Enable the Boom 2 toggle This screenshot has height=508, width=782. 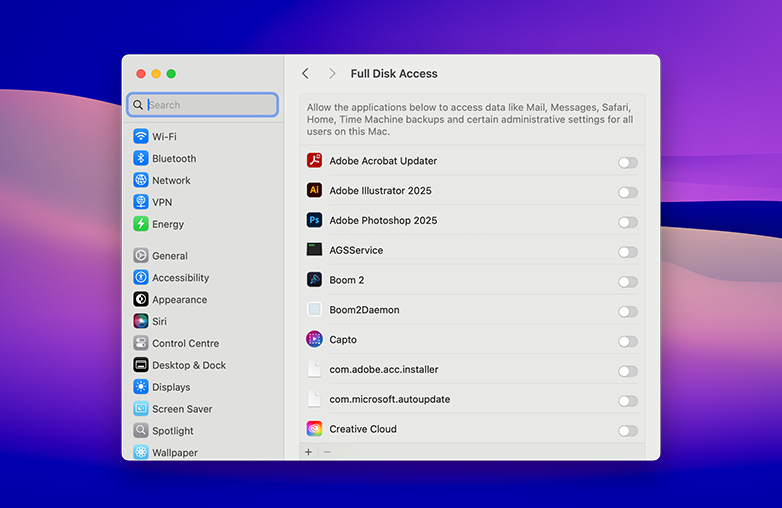628,282
